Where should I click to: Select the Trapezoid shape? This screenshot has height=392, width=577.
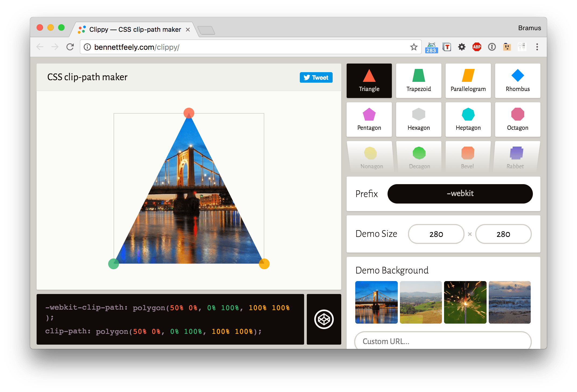[x=418, y=81]
